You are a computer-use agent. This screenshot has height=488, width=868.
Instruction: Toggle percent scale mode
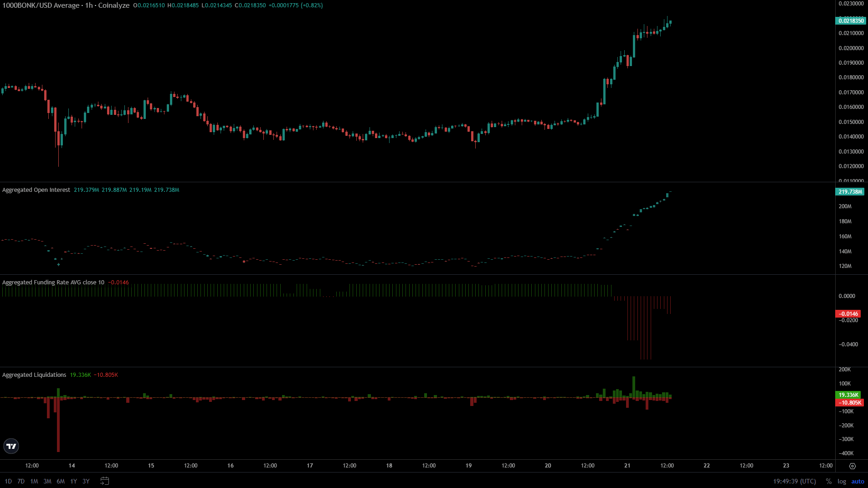[828, 481]
